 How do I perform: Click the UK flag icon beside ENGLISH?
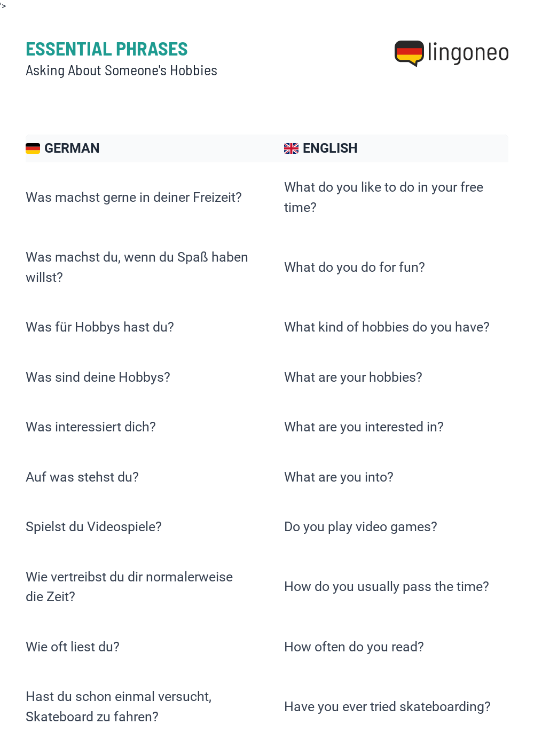[x=291, y=148]
